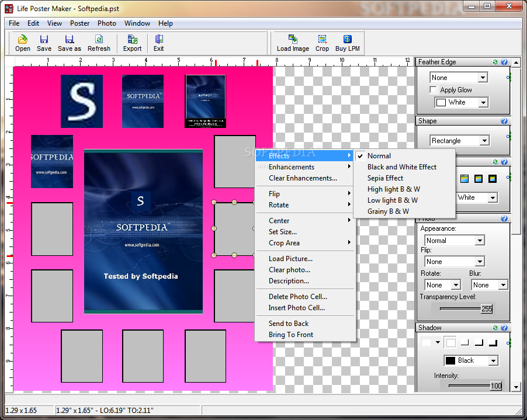Open the File menu
The height and width of the screenshot is (420, 527).
tap(14, 23)
